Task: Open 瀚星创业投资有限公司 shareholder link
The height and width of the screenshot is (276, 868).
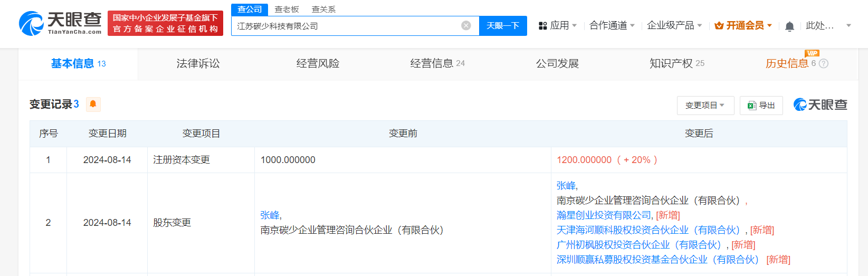Action: 604,215
